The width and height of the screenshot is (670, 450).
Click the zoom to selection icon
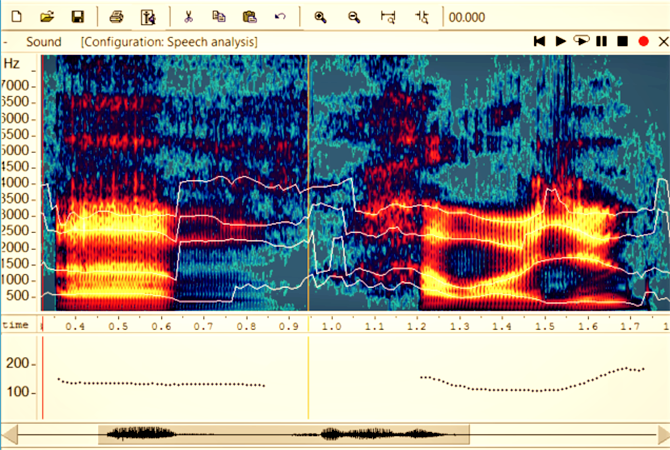pos(389,17)
